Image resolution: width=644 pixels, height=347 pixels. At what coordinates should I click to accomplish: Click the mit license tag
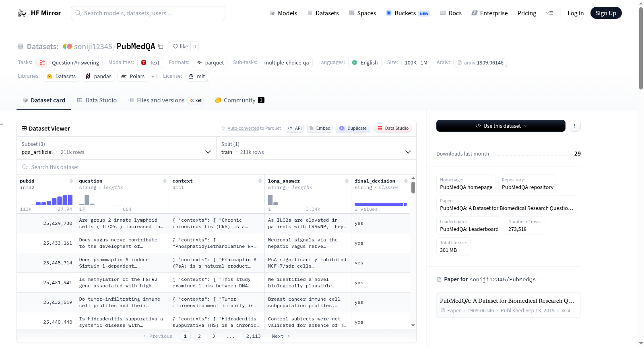[197, 76]
